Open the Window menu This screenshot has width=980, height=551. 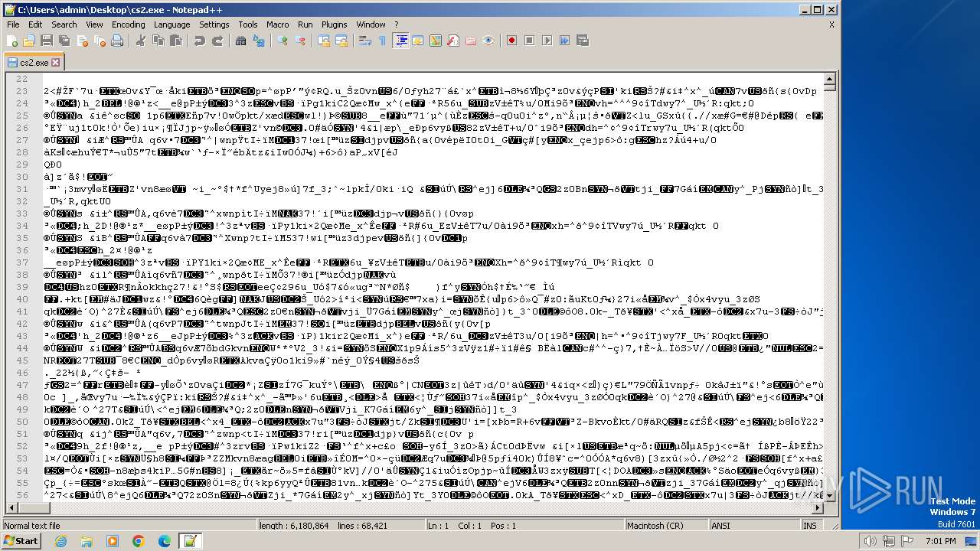[x=371, y=24]
